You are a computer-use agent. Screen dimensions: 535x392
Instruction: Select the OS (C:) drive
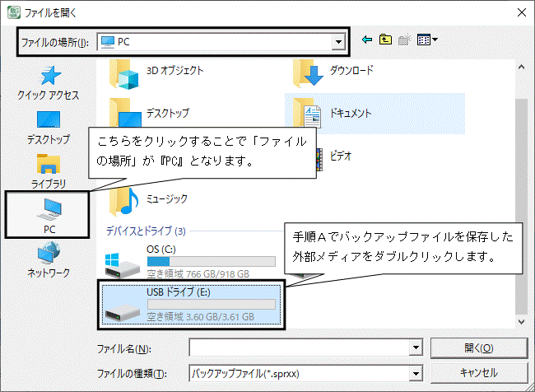(x=191, y=261)
